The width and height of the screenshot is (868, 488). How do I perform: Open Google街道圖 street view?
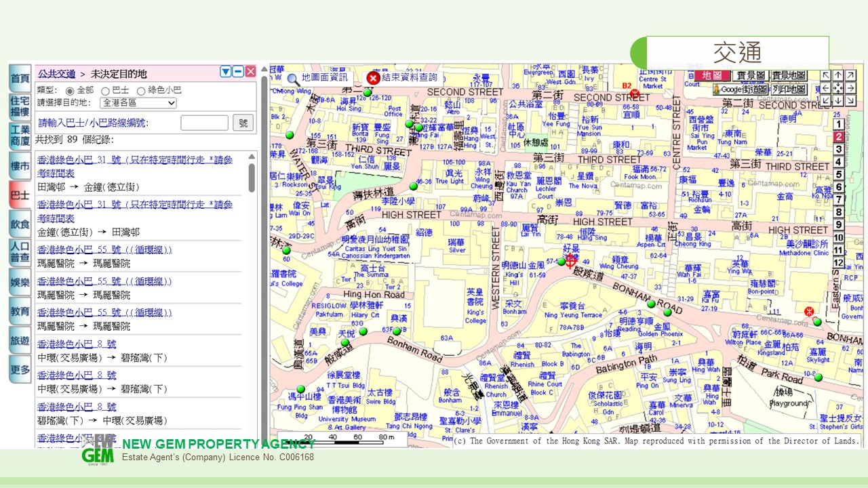740,89
